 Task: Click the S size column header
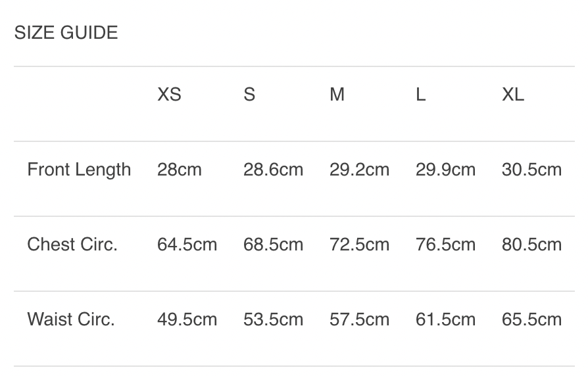click(x=249, y=95)
